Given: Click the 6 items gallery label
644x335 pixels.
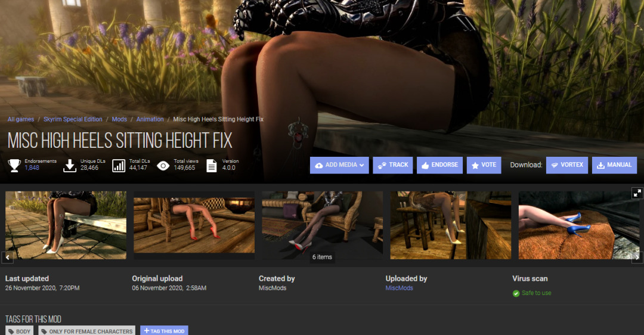Looking at the screenshot, I should coord(322,257).
